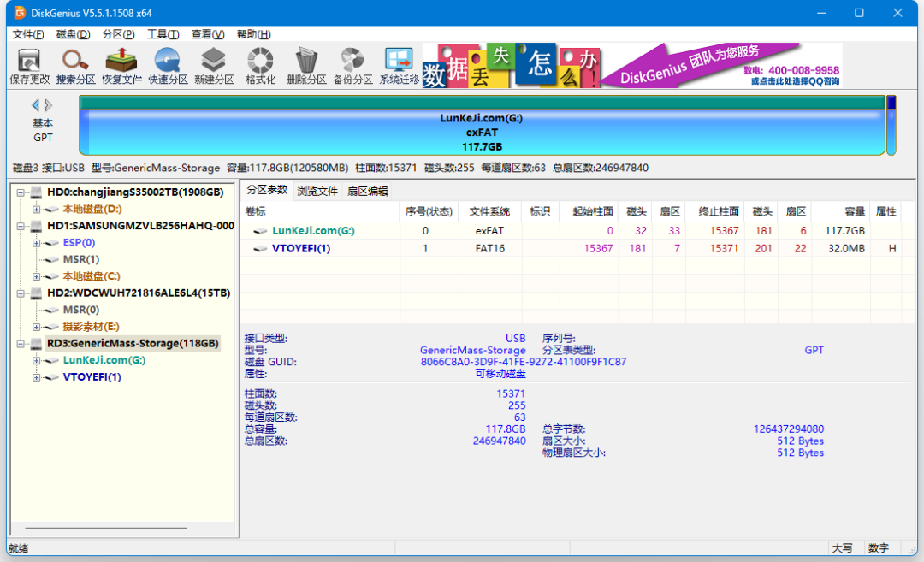Click the 恢复文件 recover files icon

(121, 66)
